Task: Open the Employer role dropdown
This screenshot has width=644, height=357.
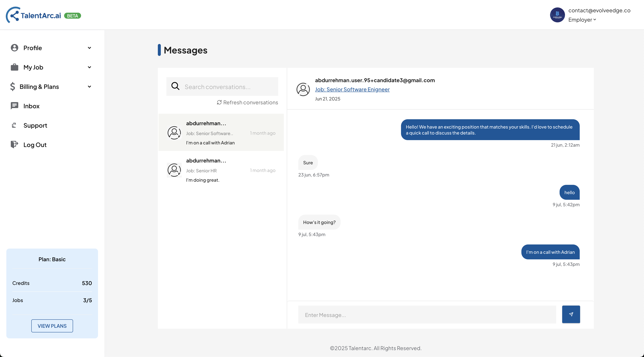Action: tap(582, 20)
